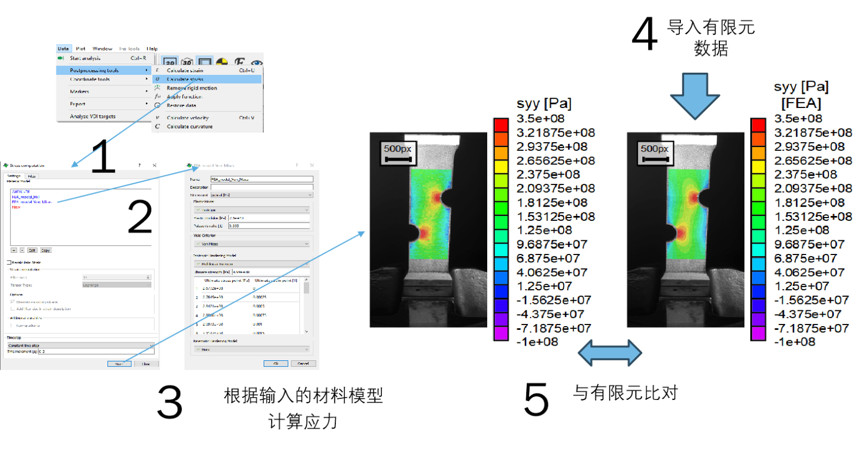Click the 3D cube view icon
Viewport: 868px width, 471px height.
(187, 63)
